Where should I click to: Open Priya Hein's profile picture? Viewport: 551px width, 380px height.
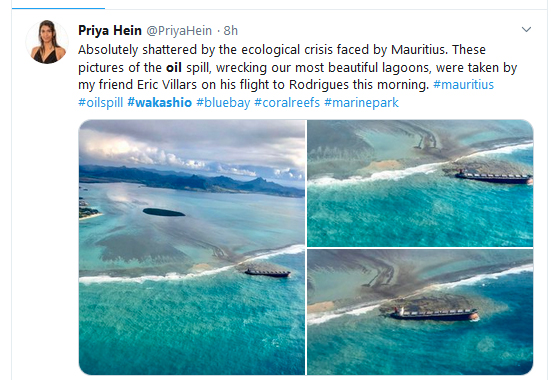47,42
